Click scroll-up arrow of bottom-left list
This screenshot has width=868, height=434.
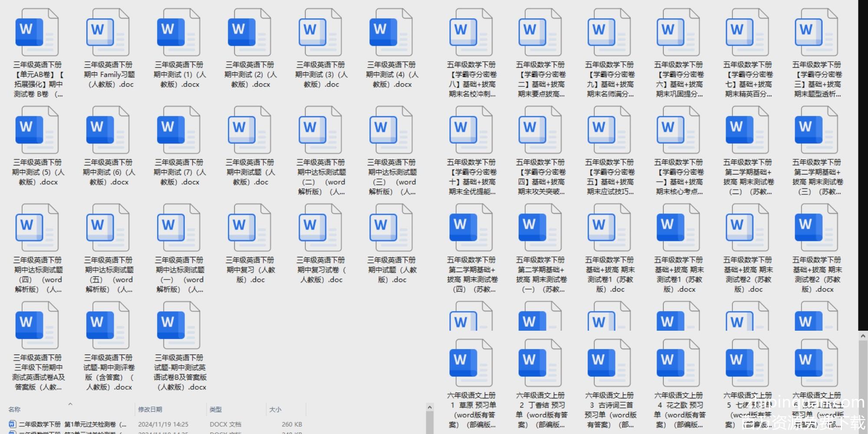point(430,407)
